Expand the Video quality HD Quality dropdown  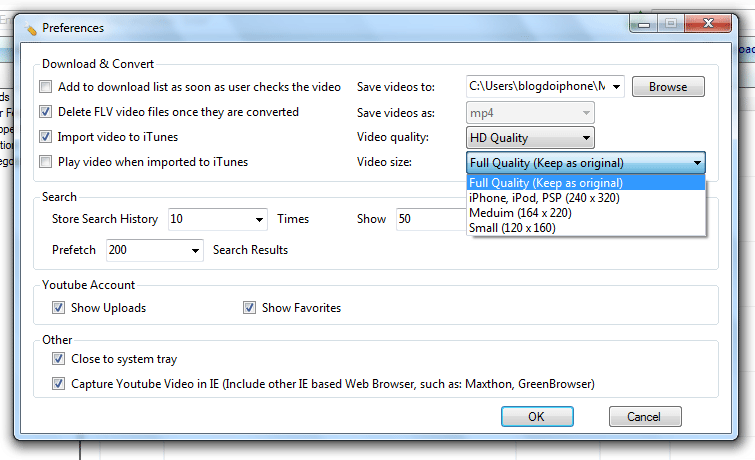point(585,138)
